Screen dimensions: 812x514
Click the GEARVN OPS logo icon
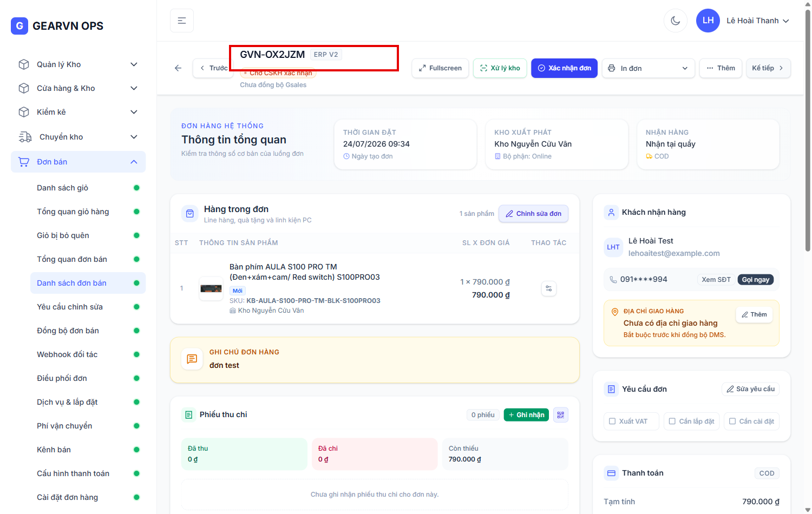19,25
